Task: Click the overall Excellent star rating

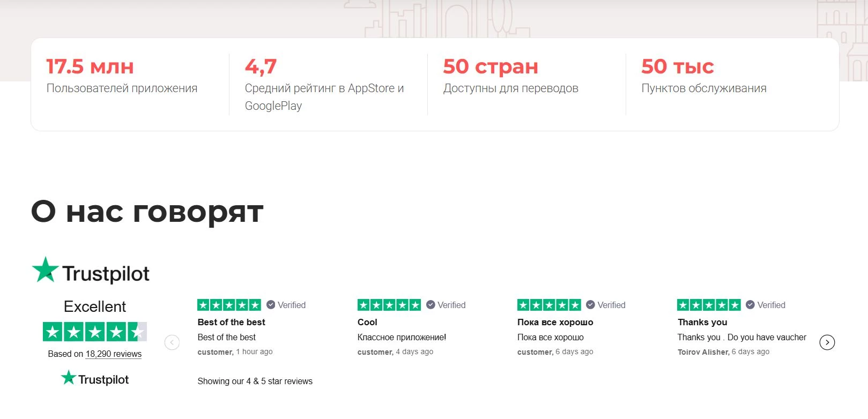Action: tap(94, 332)
